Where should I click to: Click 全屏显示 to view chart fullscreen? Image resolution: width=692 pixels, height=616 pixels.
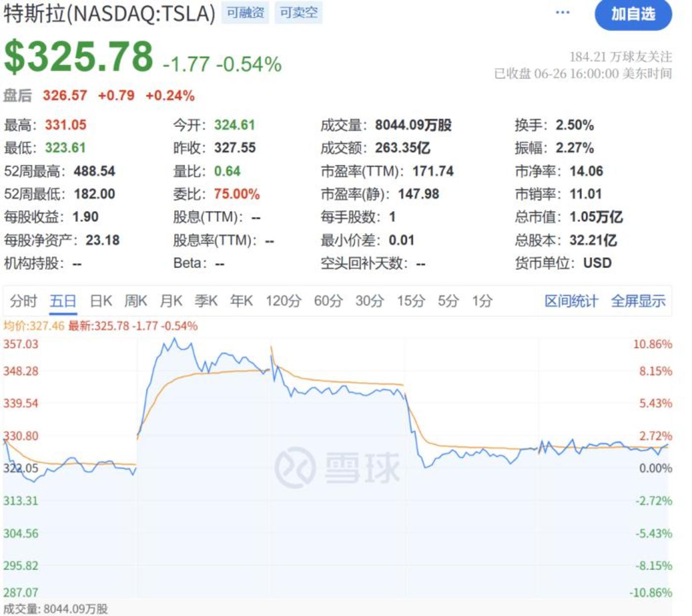coord(638,301)
